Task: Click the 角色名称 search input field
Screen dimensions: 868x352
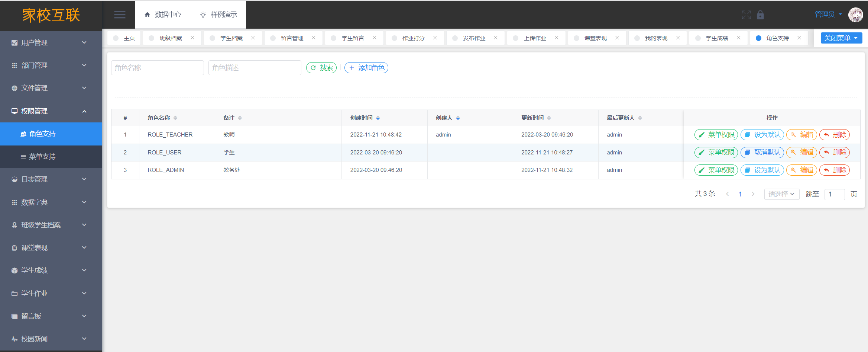Action: tap(157, 68)
